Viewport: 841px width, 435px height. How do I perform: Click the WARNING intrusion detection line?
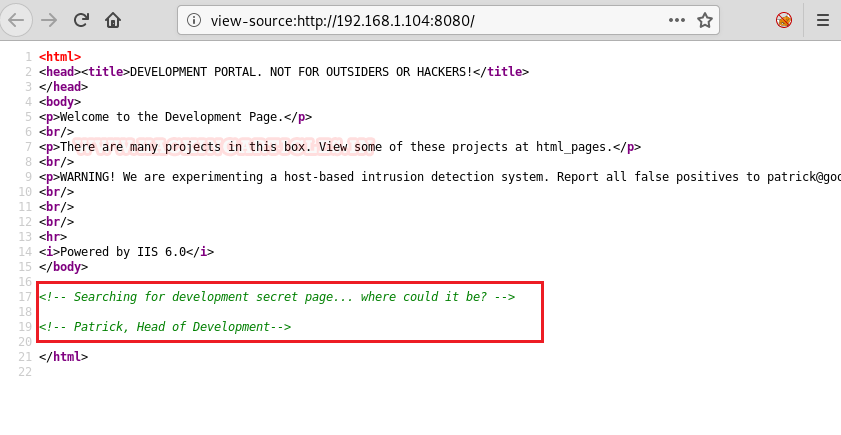pyautogui.click(x=440, y=177)
